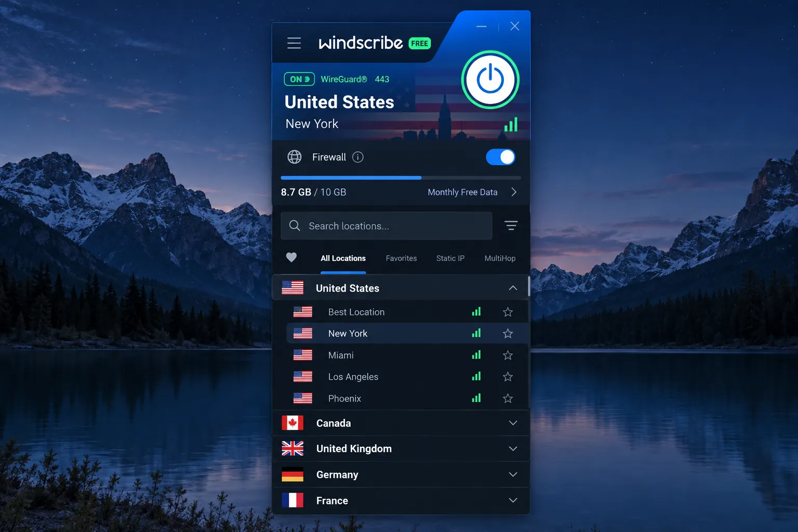Click the connection signal strength bars
798x532 pixels.
click(511, 124)
